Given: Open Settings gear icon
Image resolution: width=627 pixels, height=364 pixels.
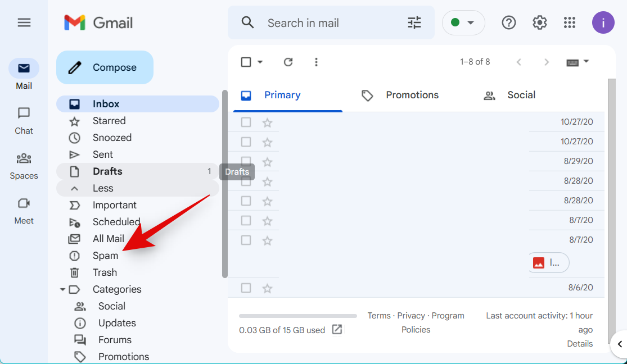Looking at the screenshot, I should [x=539, y=23].
